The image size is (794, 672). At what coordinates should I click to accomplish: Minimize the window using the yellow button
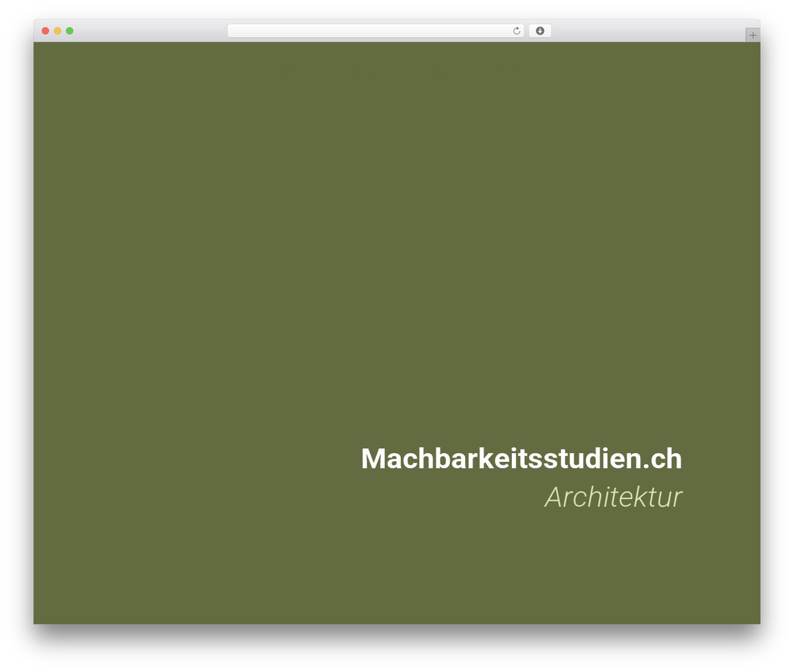click(x=58, y=31)
